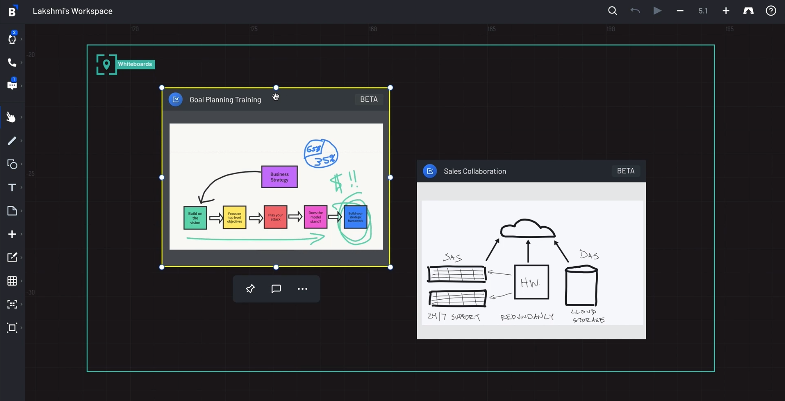Image resolution: width=785 pixels, height=401 pixels.
Task: Open the activity icon with badge
Action: [12, 39]
